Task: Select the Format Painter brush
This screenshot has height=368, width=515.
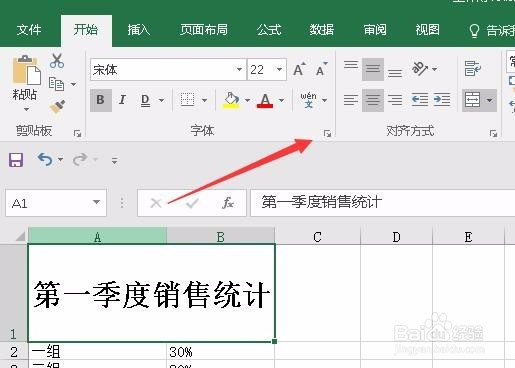Action: point(57,107)
